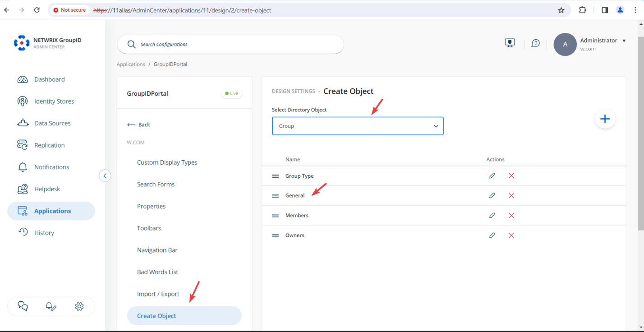Click the Back link
644x332 pixels.
[139, 124]
